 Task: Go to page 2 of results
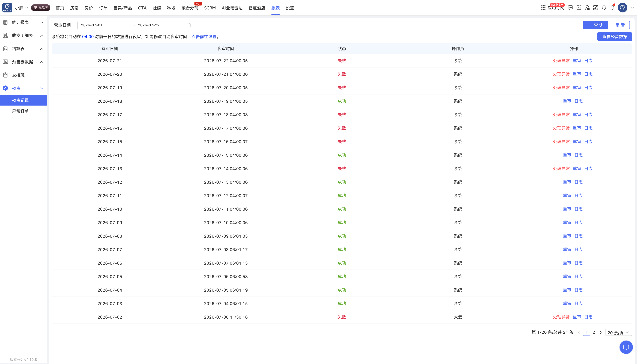(594, 332)
